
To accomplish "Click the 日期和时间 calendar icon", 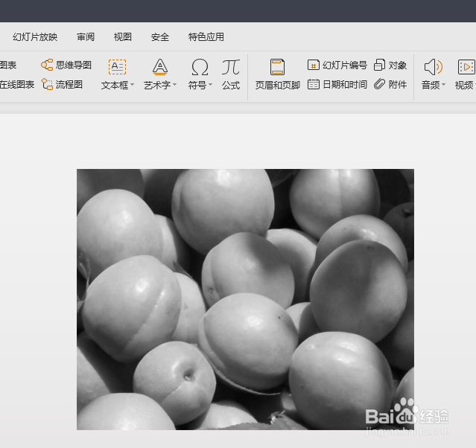I will point(314,84).
